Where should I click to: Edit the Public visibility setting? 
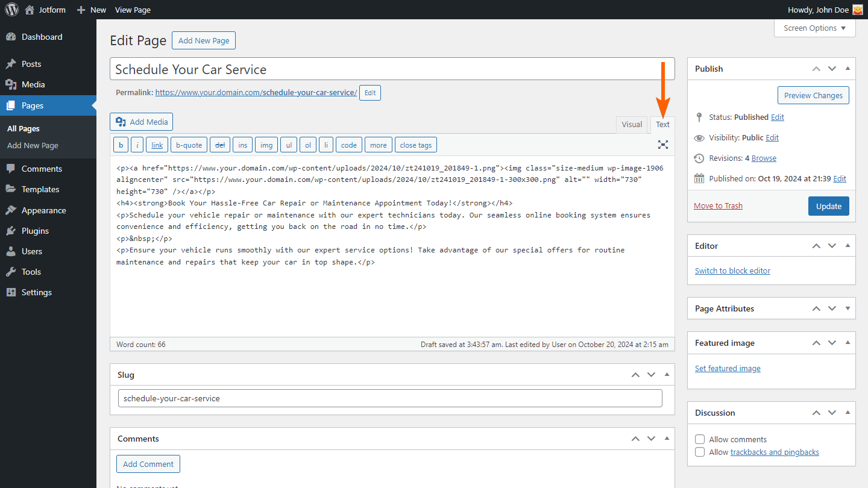[x=772, y=137]
